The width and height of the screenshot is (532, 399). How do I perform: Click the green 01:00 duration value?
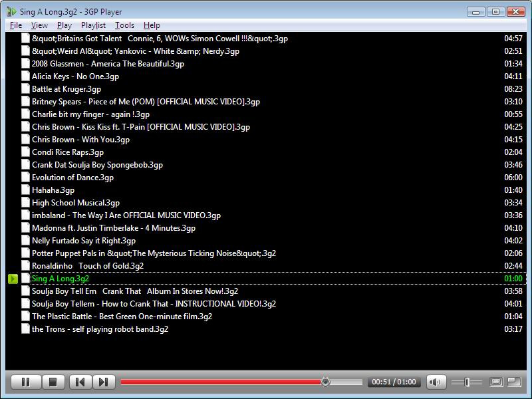click(513, 279)
